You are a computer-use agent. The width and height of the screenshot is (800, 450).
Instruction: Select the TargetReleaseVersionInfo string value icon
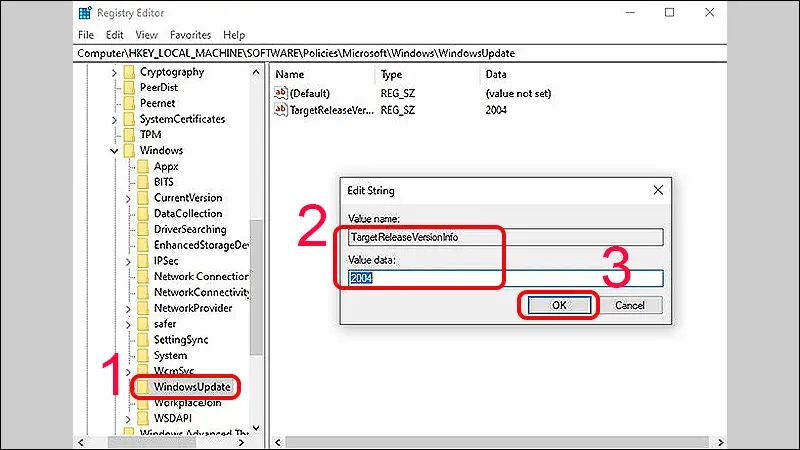coord(282,109)
